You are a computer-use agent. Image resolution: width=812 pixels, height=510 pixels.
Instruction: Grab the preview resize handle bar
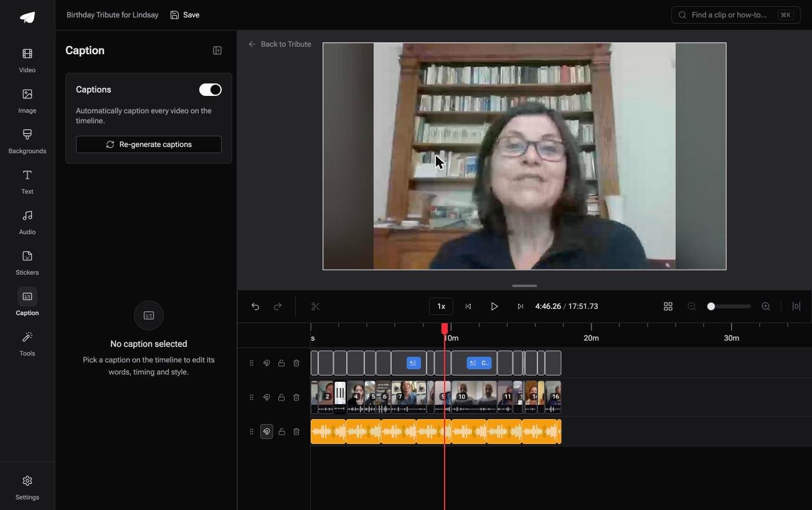click(x=524, y=286)
